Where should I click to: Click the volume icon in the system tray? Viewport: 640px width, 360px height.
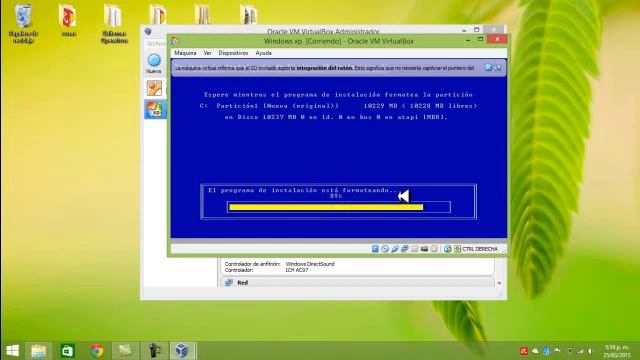point(590,351)
